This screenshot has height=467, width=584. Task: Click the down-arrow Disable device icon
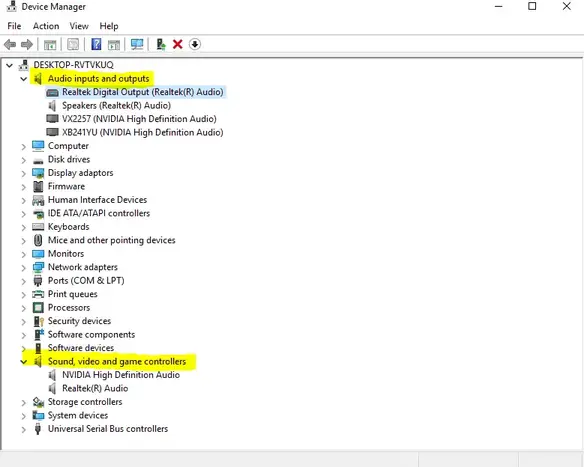[x=195, y=44]
